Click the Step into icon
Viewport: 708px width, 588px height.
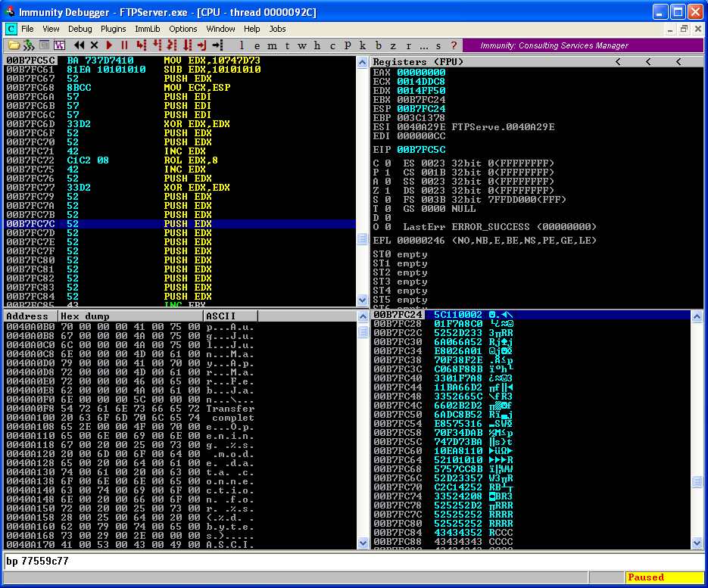pos(142,45)
